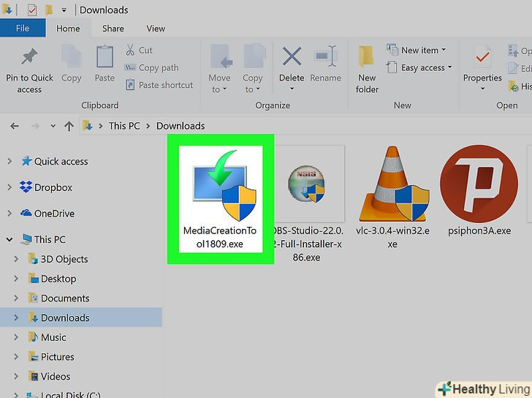This screenshot has width=532, height=398.
Task: Select Downloads folder in sidebar
Action: (x=65, y=318)
